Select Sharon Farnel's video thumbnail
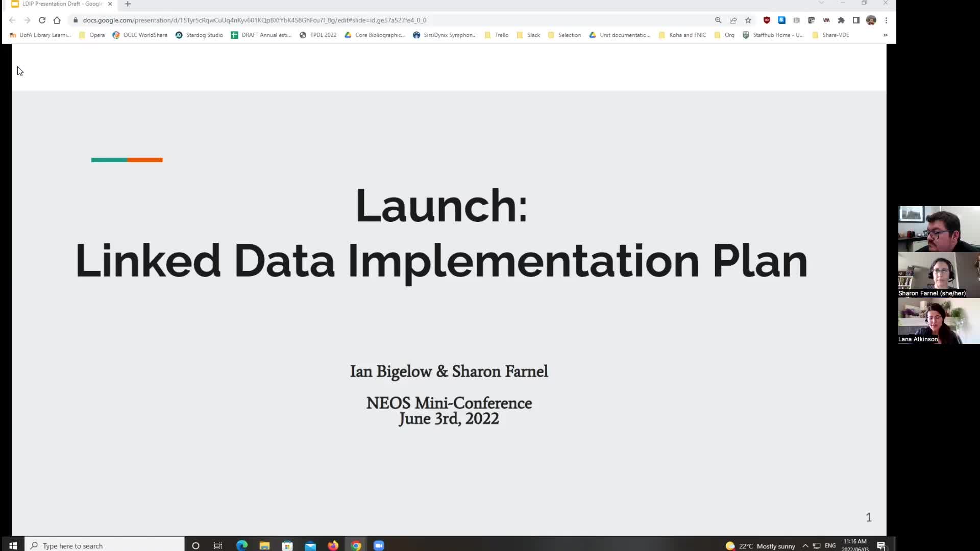 coord(939,275)
